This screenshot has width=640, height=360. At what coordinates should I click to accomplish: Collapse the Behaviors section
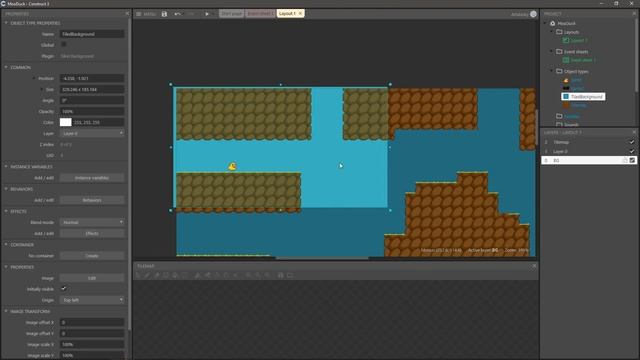6,189
